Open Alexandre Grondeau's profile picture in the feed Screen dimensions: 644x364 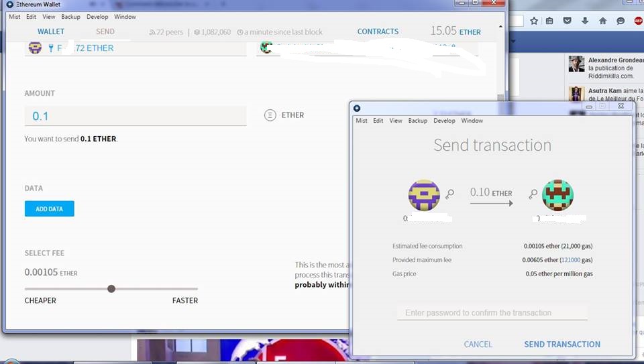coord(577,64)
